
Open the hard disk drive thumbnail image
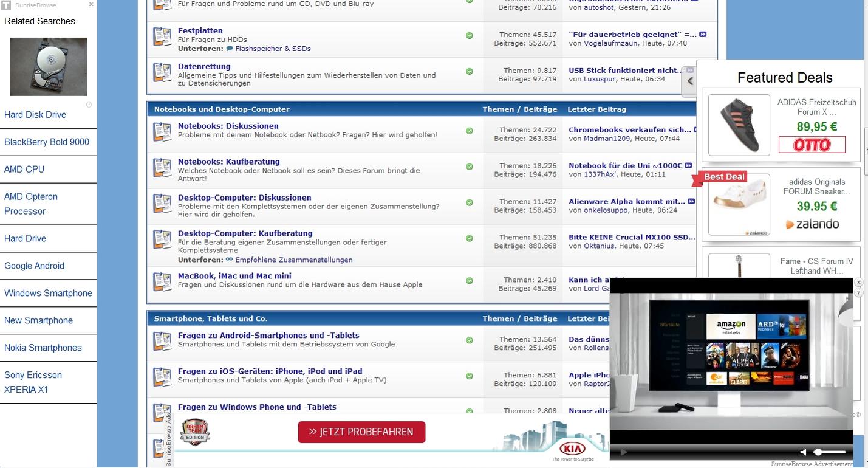pyautogui.click(x=49, y=66)
